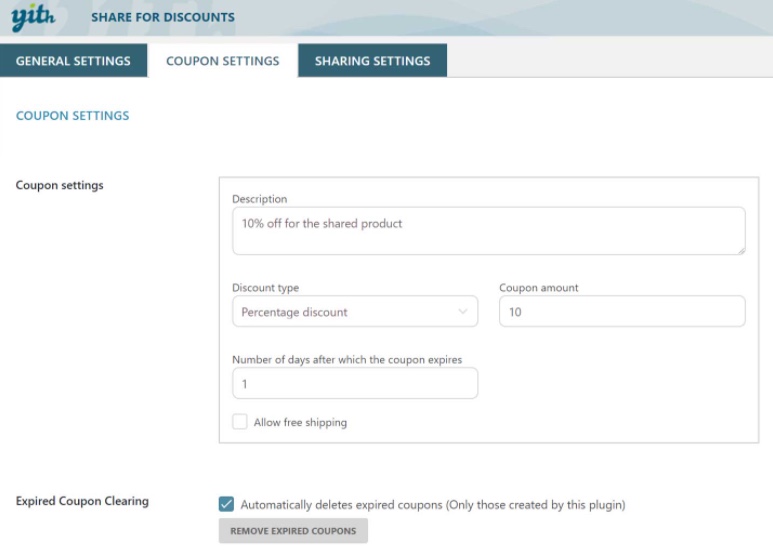The image size is (773, 553).
Task: Select the Percentage discount combo box text
Action: pos(295,312)
